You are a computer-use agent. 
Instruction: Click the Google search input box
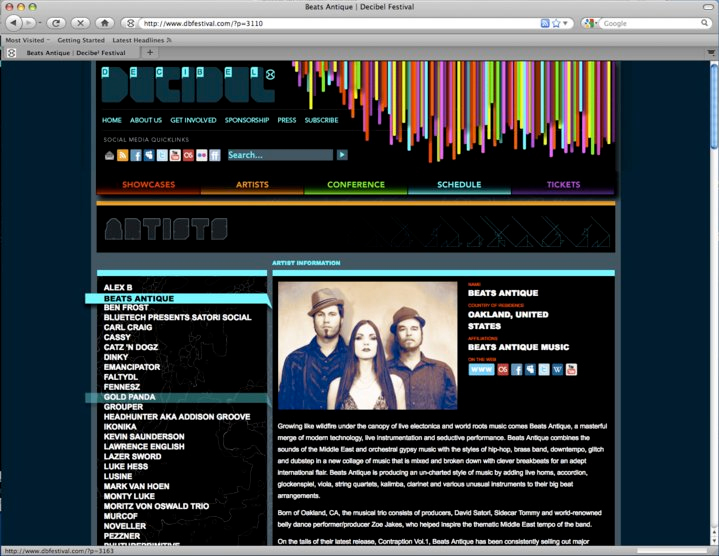coord(650,23)
